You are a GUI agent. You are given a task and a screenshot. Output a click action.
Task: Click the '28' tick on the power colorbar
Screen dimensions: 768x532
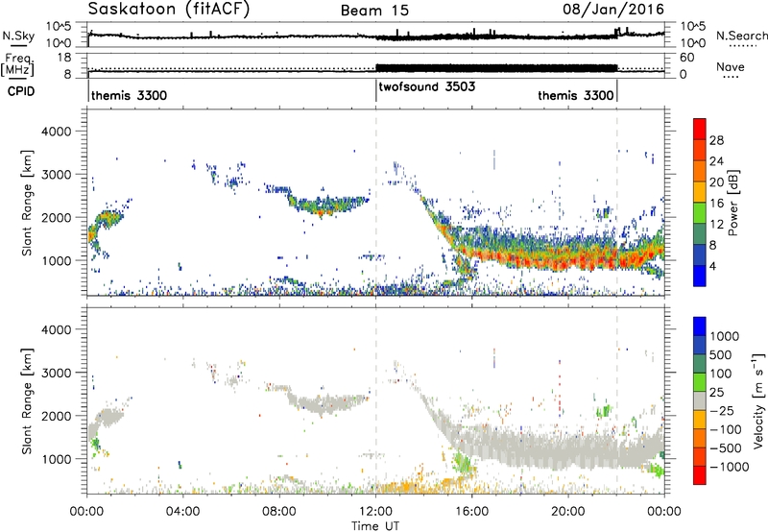(x=716, y=140)
